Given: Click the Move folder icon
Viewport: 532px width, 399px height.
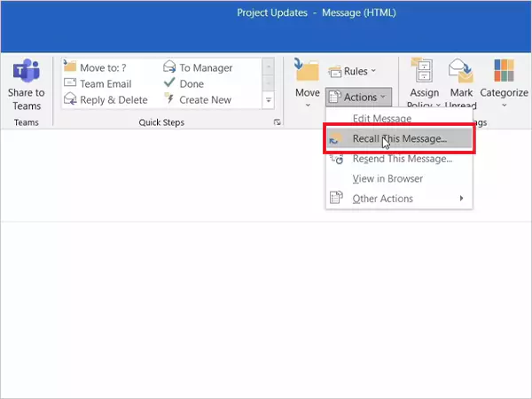Looking at the screenshot, I should click(x=307, y=69).
